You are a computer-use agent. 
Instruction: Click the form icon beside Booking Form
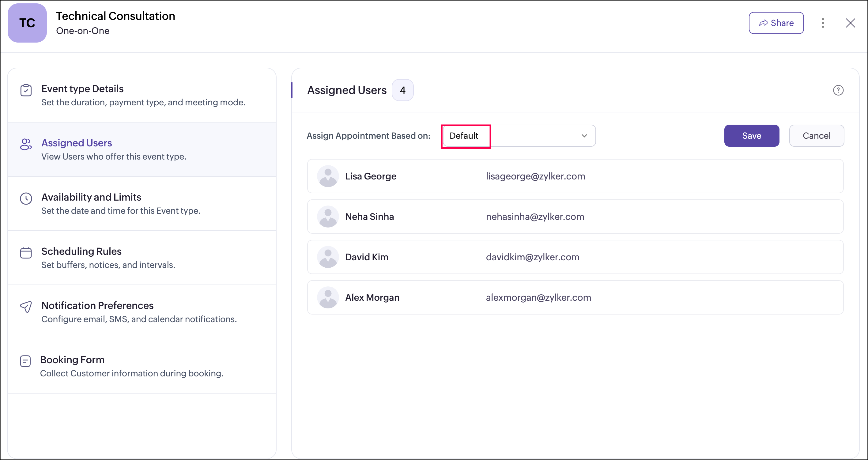click(x=25, y=361)
